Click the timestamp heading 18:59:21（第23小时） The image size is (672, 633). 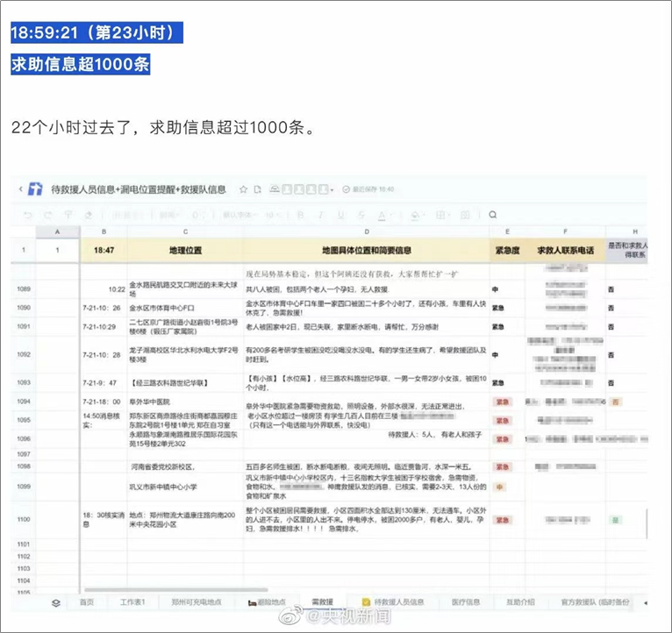[x=97, y=32]
